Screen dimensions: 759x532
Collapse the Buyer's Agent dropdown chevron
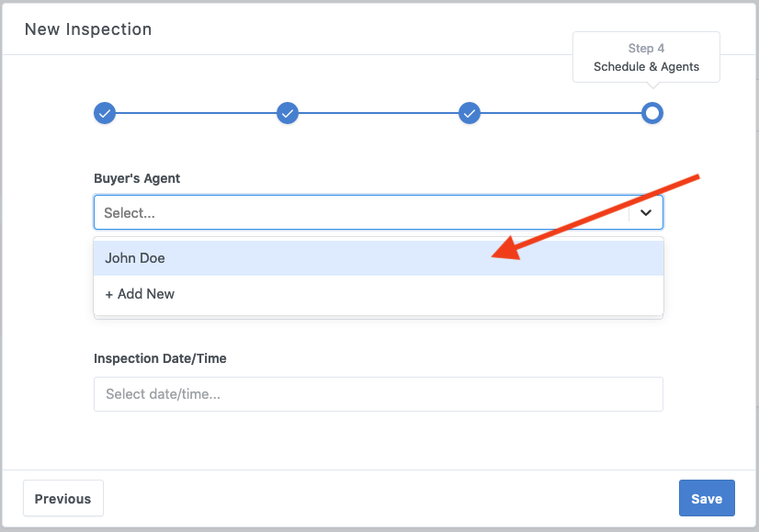646,212
